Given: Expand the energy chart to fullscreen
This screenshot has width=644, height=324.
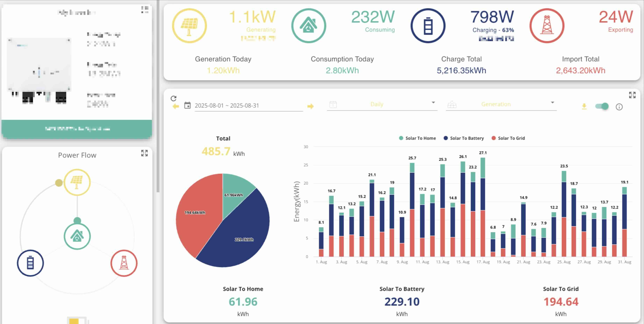Looking at the screenshot, I should pyautogui.click(x=632, y=95).
